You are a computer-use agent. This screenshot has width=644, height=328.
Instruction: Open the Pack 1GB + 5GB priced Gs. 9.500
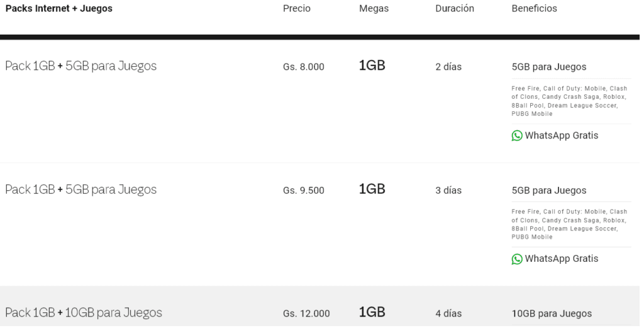tap(81, 189)
